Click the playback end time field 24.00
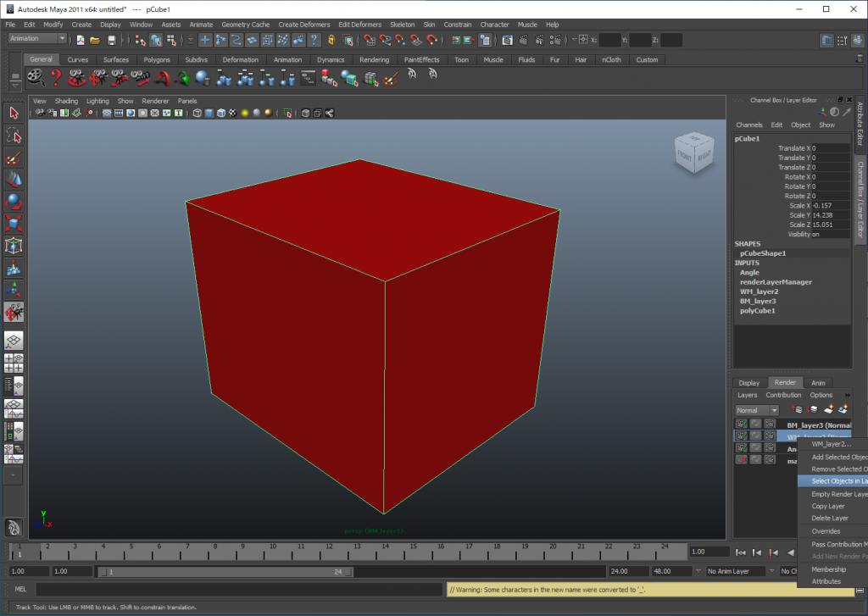This screenshot has height=616, width=868. coord(628,571)
